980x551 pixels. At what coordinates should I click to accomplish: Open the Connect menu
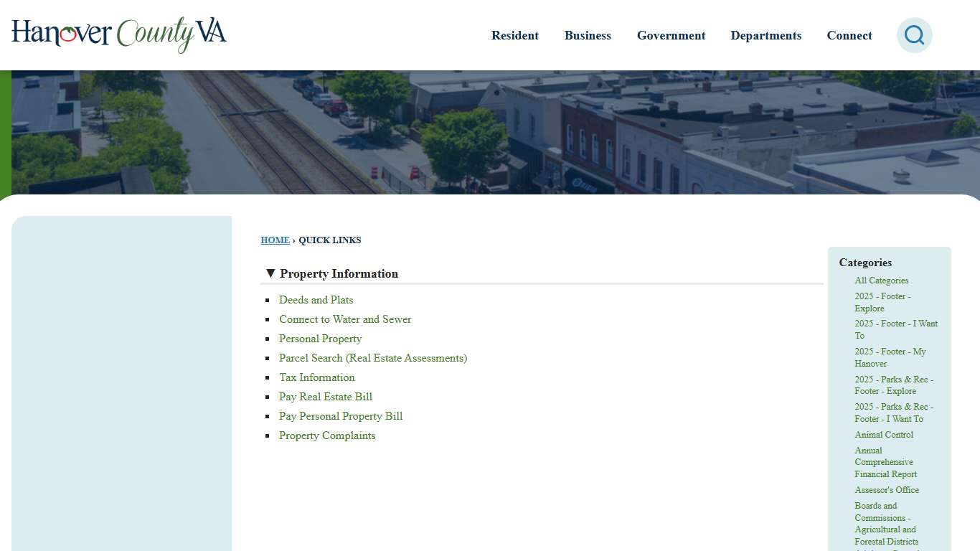(849, 35)
